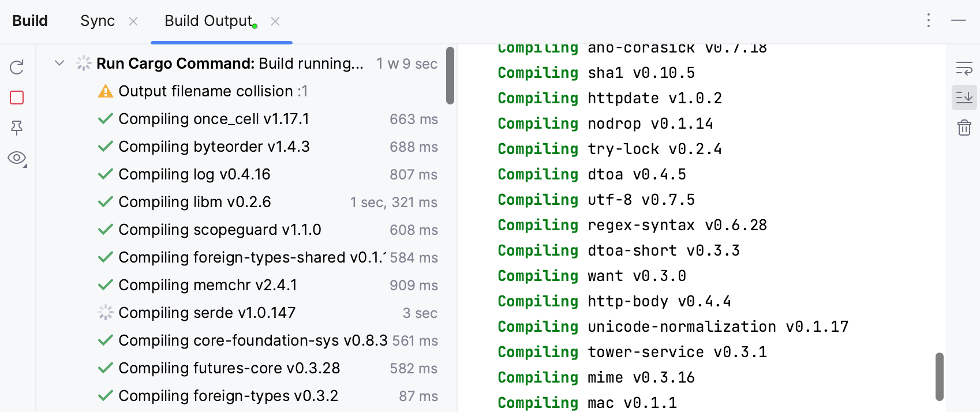
Task: Pin the build tab
Action: coord(17,128)
